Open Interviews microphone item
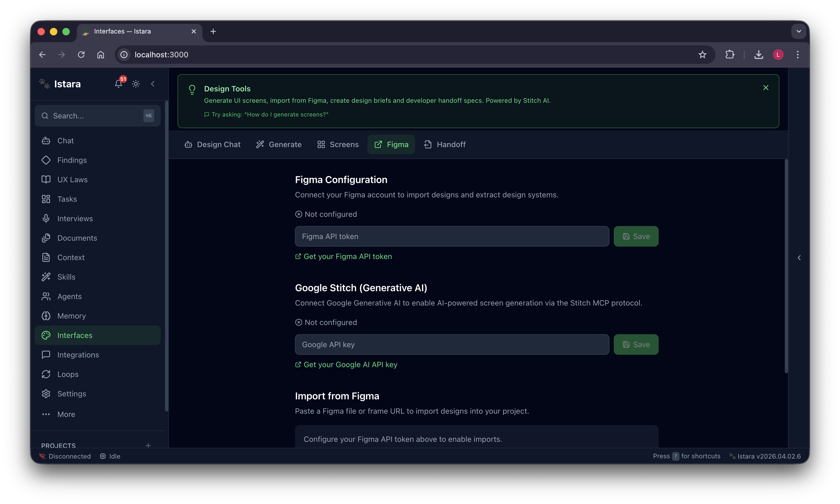Viewport: 840px width, 504px height. pyautogui.click(x=75, y=218)
